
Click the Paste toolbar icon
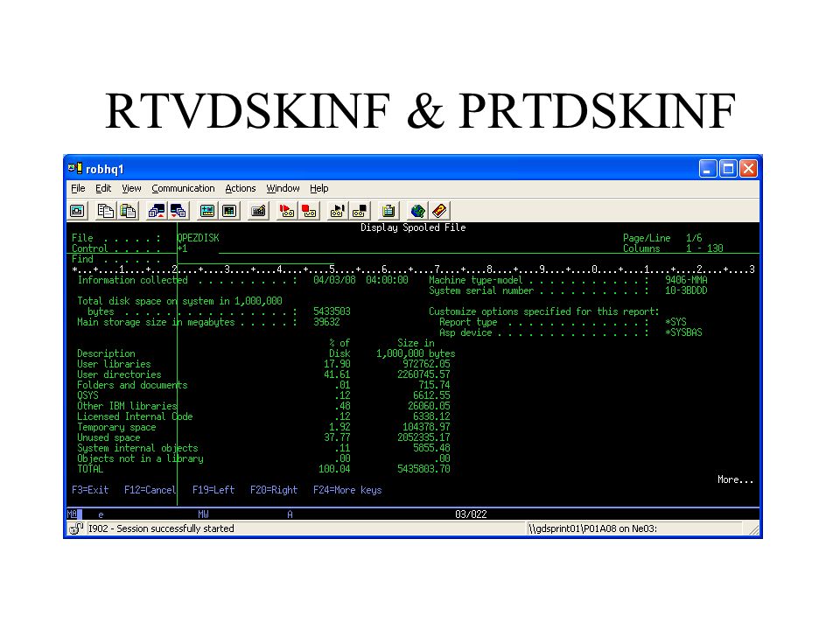point(128,211)
